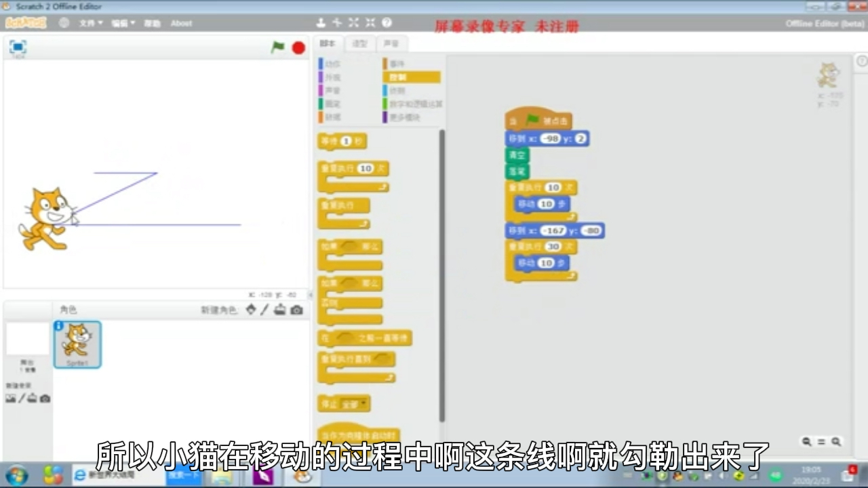
Task: Select the stamp duplicate tool
Action: [x=320, y=22]
